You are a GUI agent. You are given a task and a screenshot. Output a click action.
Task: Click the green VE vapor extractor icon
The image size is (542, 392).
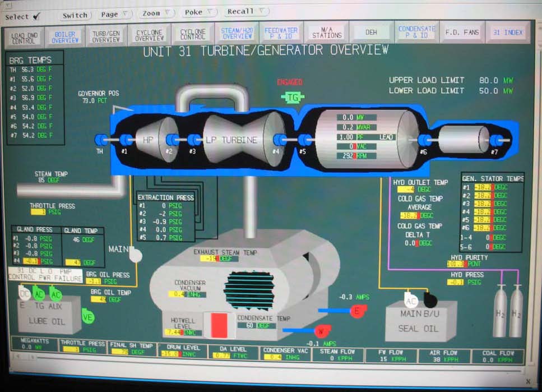click(x=88, y=317)
